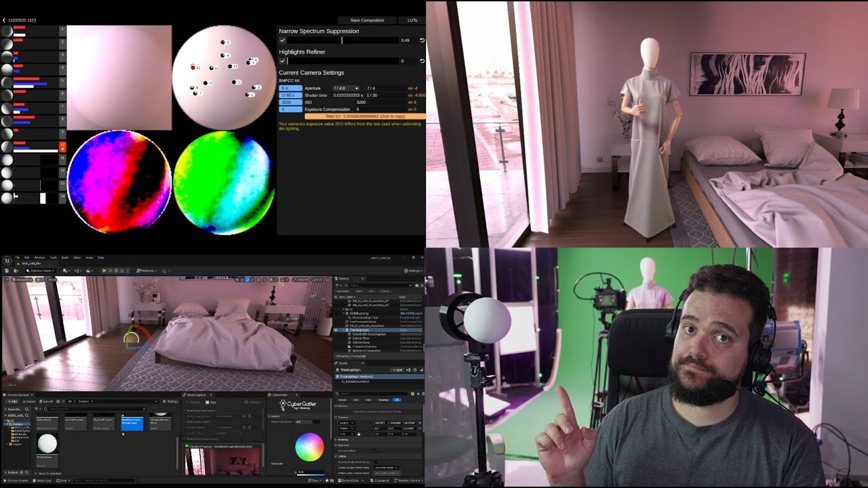Open the Rotation dropdown in Transform
868x488 pixels.
point(347,428)
